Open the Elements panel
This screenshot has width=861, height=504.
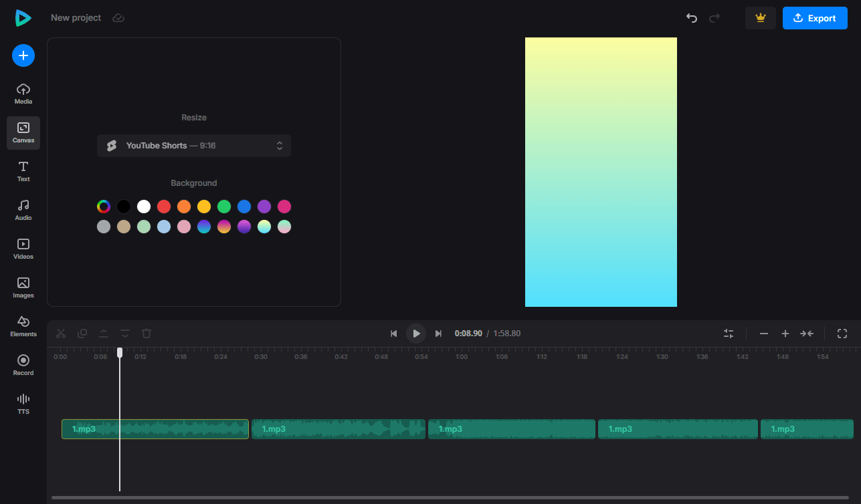(x=23, y=327)
